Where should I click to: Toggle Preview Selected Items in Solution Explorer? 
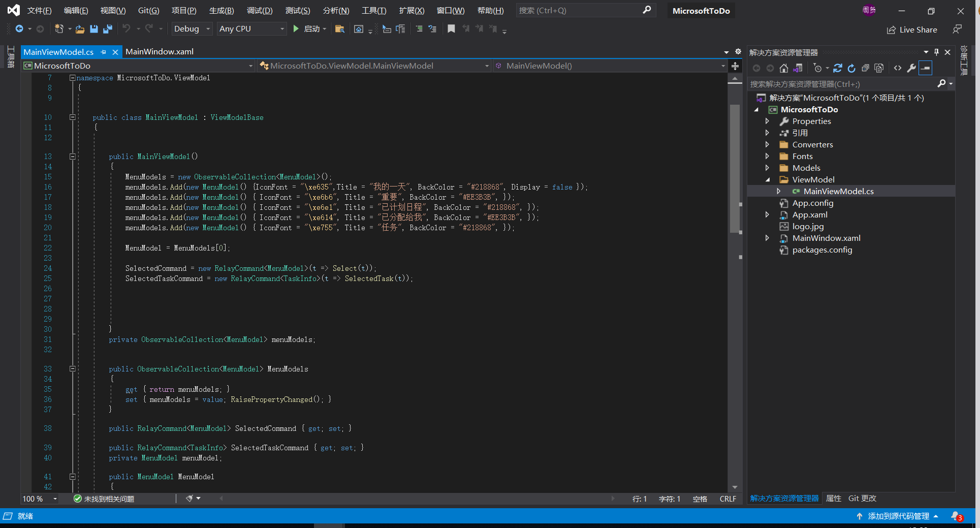click(879, 68)
